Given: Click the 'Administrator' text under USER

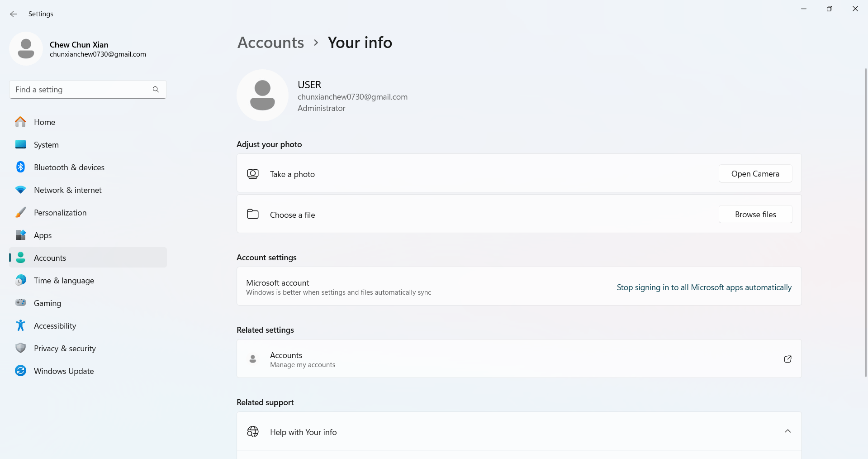Looking at the screenshot, I should 321,108.
